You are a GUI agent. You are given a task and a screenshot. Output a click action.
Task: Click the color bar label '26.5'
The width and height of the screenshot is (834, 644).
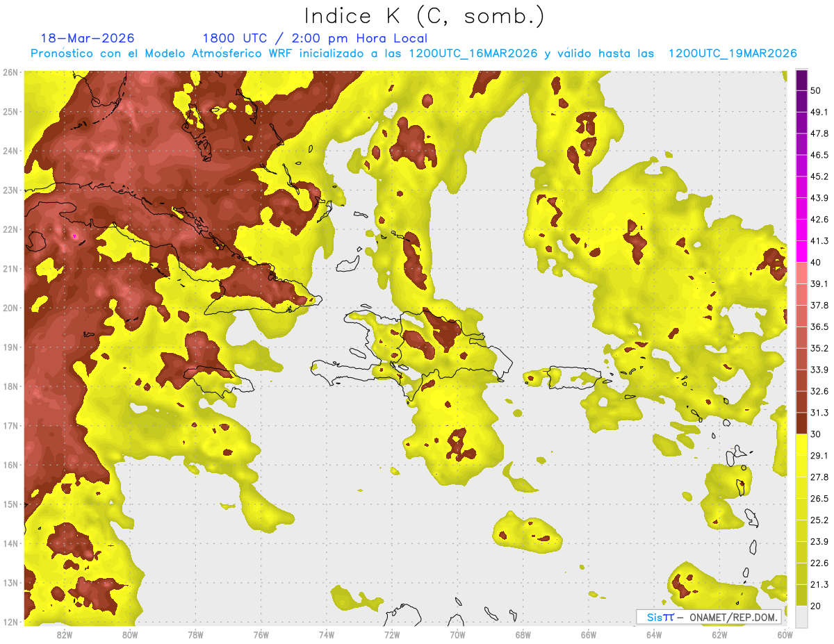819,499
